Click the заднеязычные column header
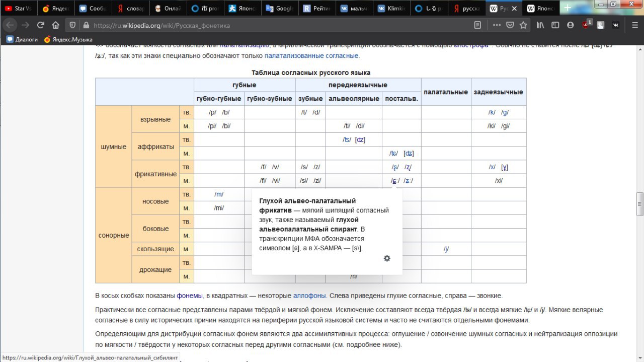The width and height of the screenshot is (644, 362). click(499, 92)
